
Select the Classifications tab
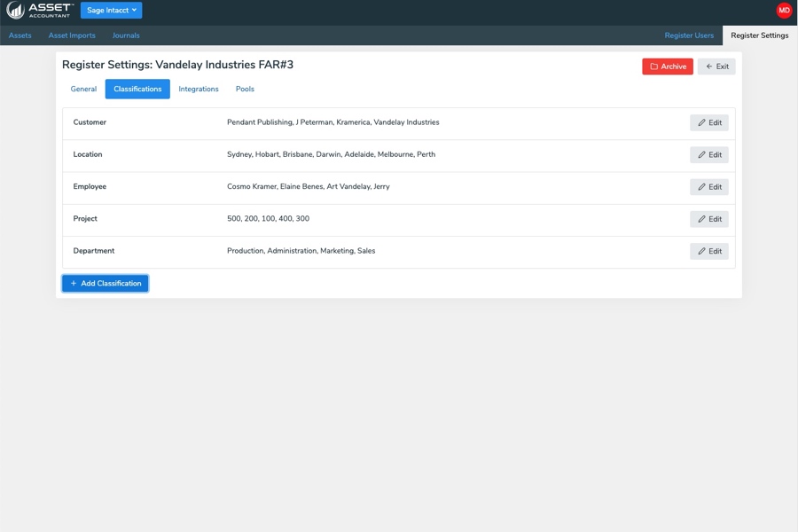[x=137, y=90]
